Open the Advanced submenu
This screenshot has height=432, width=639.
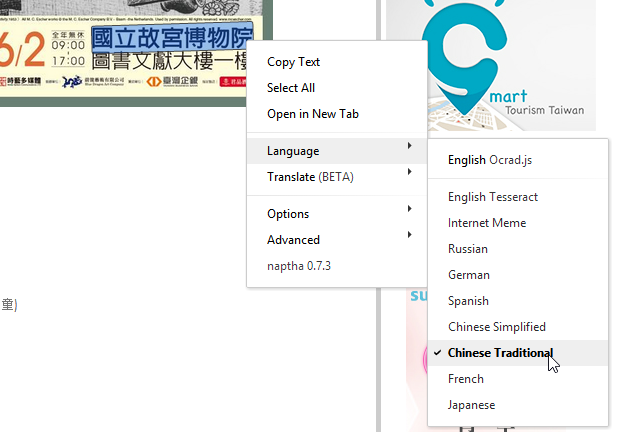[337, 240]
